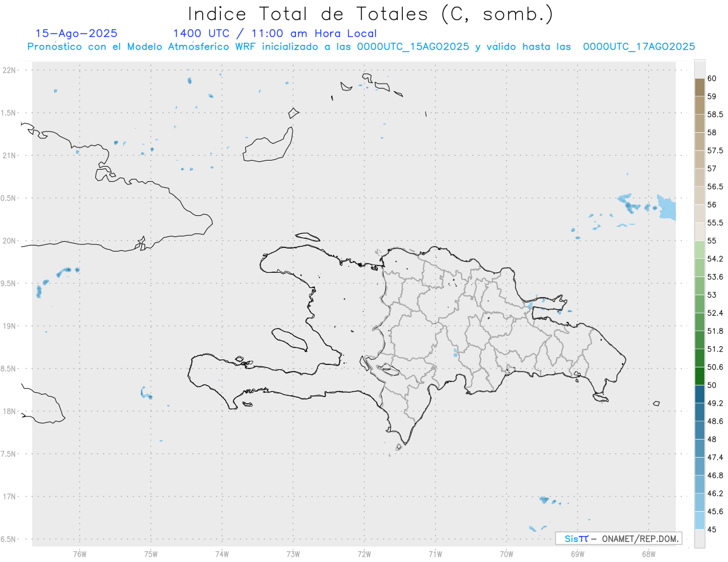This screenshot has width=728, height=562.
Task: Click the "17N" latitude label
Action: pos(10,497)
